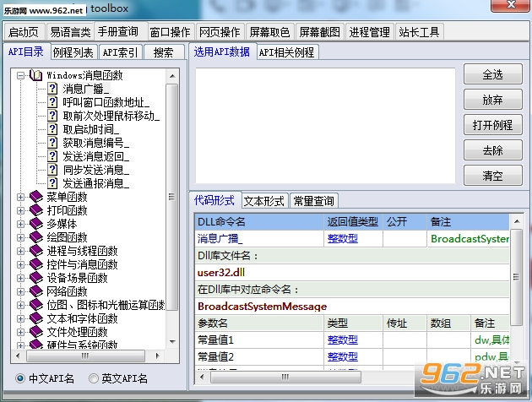Click the question-mark icon beside 同步发送消息_
The height and width of the screenshot is (402, 532).
(52, 170)
